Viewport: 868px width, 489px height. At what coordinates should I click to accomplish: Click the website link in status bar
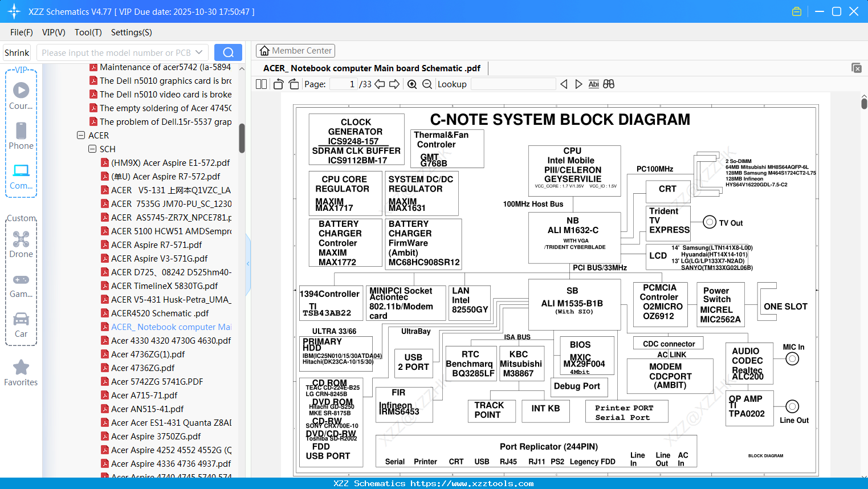(x=472, y=484)
